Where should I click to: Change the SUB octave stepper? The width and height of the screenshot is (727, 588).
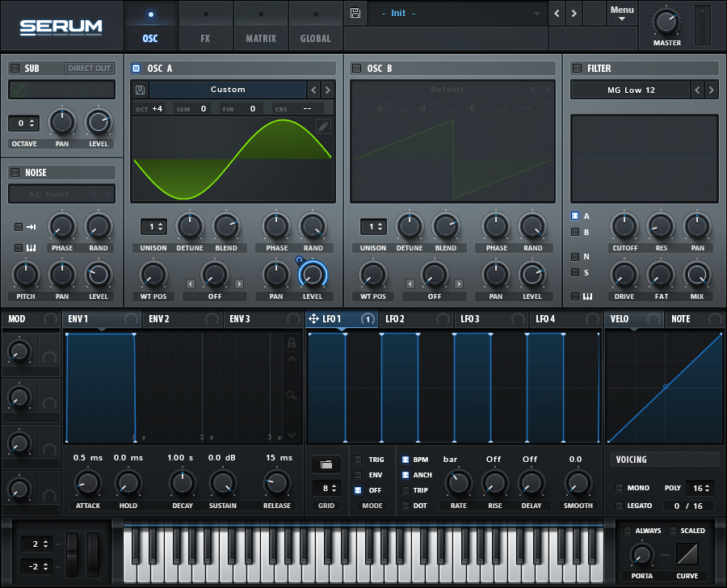[x=24, y=124]
